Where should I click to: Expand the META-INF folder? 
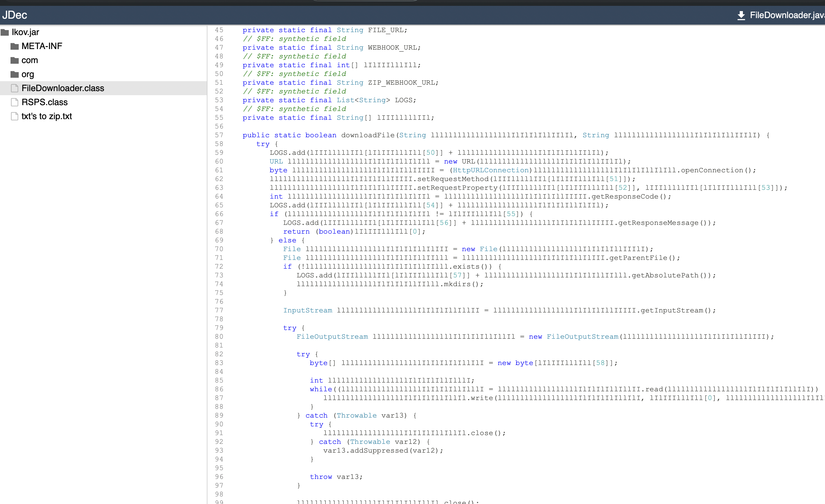pos(41,46)
